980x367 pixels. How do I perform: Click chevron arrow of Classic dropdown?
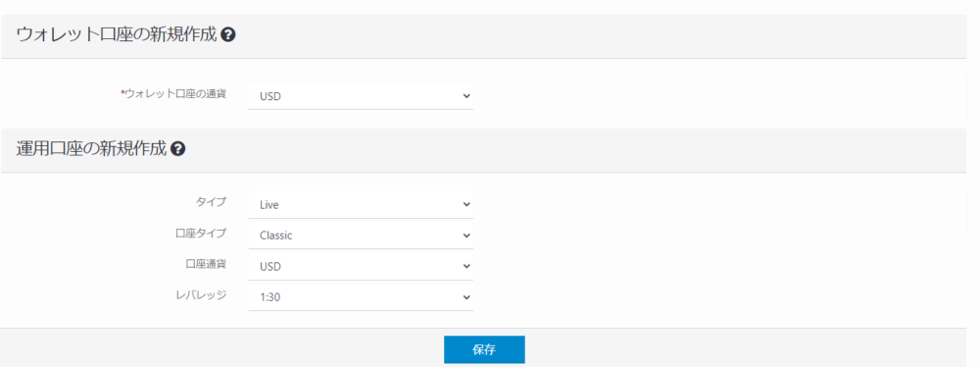tap(465, 236)
